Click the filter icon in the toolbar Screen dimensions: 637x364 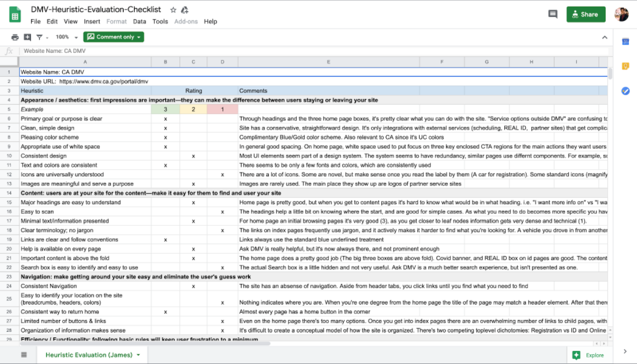point(39,37)
